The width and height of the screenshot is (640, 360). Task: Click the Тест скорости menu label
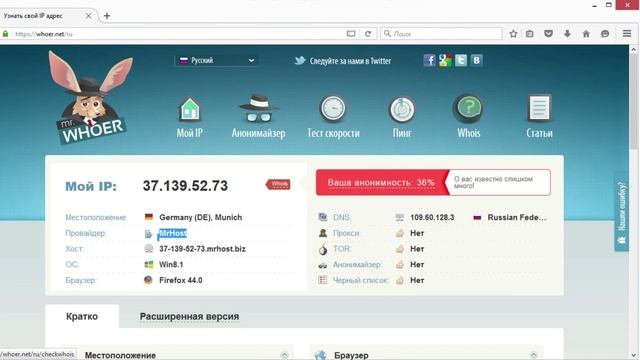[x=333, y=133]
